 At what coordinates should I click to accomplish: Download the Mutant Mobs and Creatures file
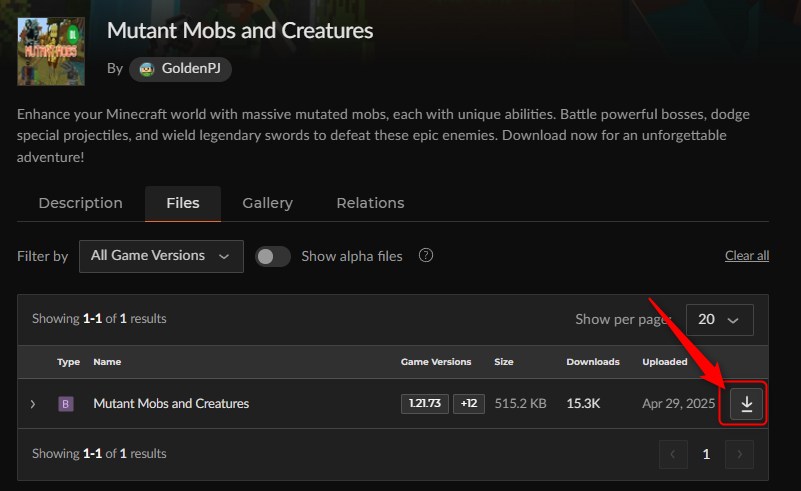746,404
